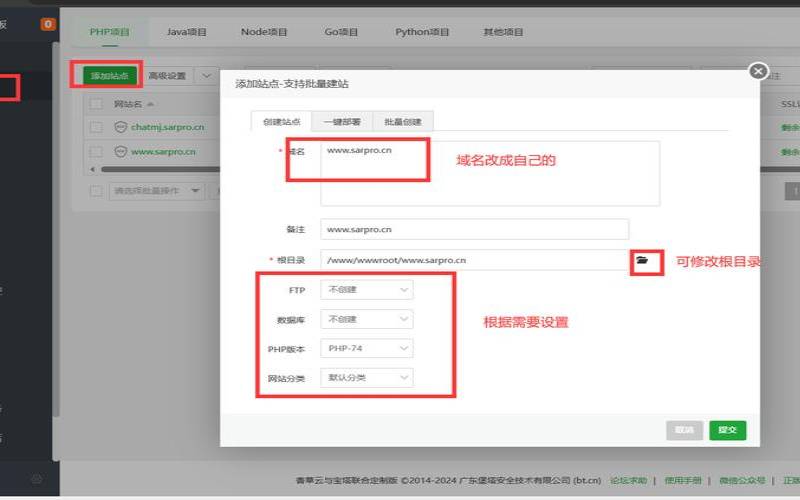
Task: Click the 备注 input field
Action: [x=474, y=229]
